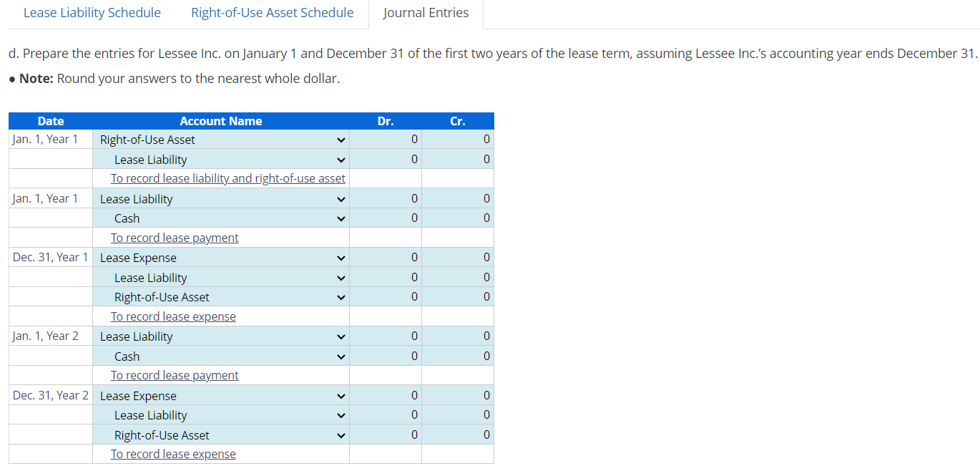This screenshot has width=980, height=471.
Task: Expand the Dec. 31, Year 1 Lease Expense dropdown
Action: point(221,258)
